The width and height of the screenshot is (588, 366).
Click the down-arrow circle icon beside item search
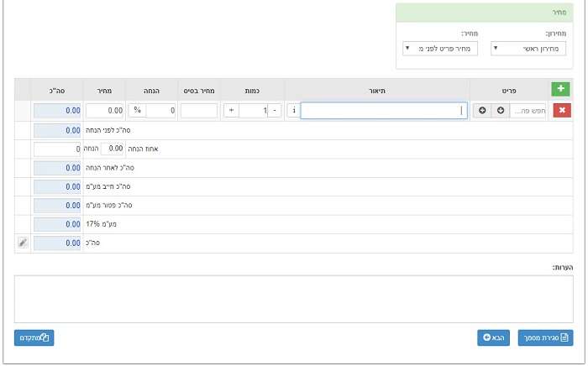coord(501,111)
